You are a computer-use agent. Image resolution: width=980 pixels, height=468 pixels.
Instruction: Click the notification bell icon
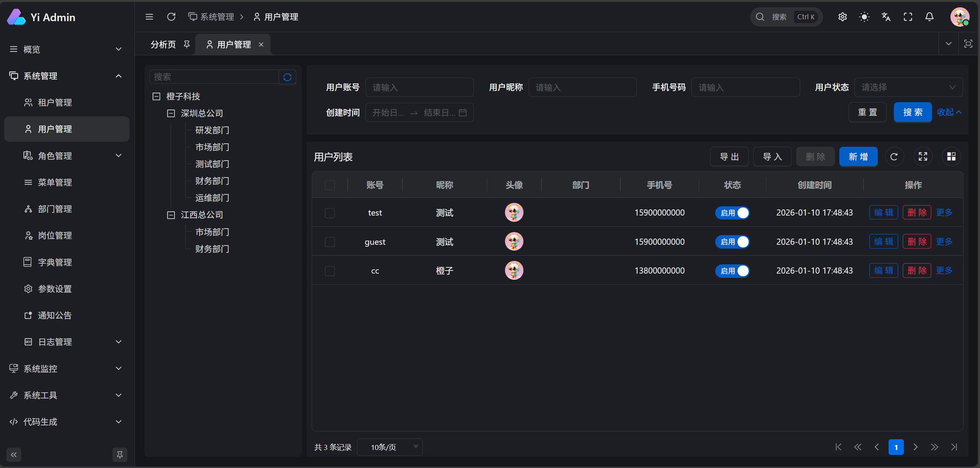[x=929, y=17]
